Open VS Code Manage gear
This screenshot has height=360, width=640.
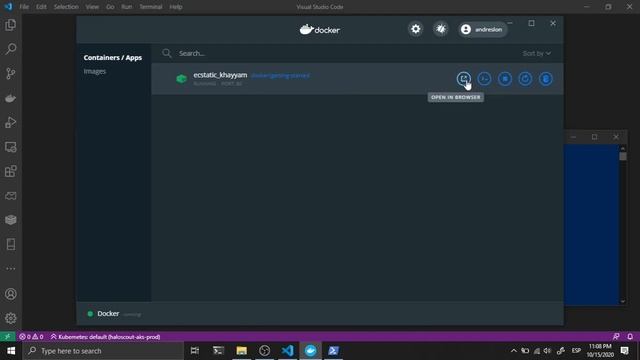pyautogui.click(x=11, y=318)
